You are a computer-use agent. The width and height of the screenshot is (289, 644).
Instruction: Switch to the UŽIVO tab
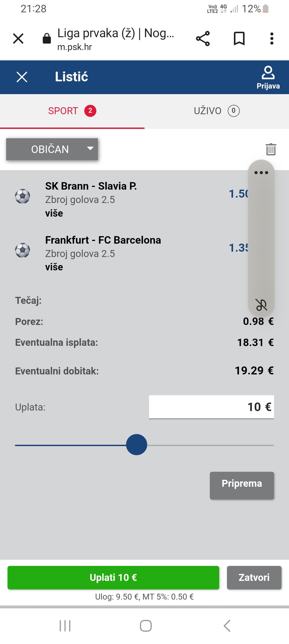(x=216, y=111)
